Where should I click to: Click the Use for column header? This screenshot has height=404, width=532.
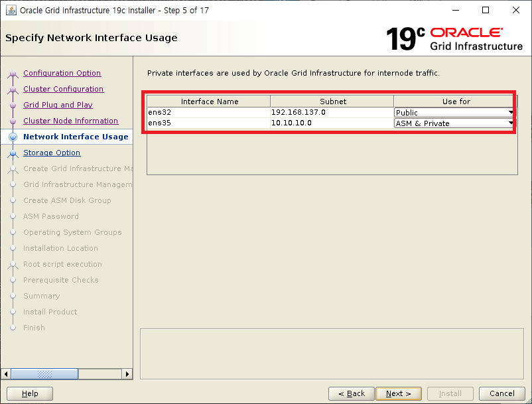click(456, 101)
